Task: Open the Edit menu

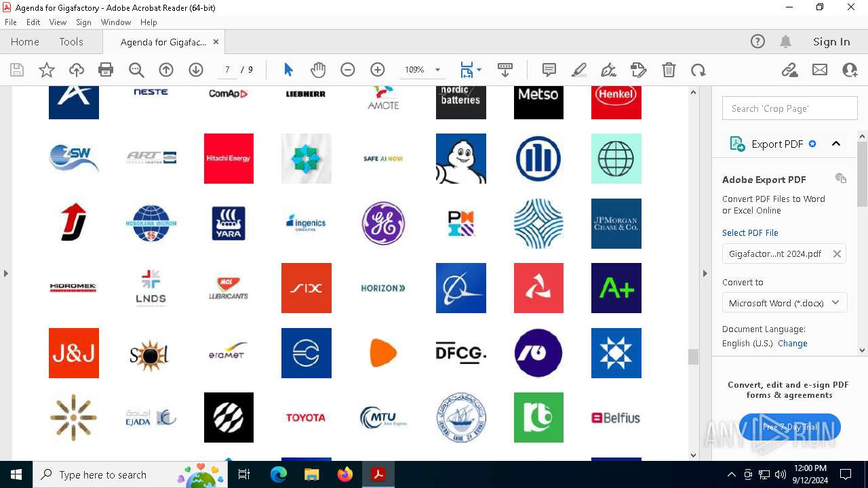Action: point(33,22)
